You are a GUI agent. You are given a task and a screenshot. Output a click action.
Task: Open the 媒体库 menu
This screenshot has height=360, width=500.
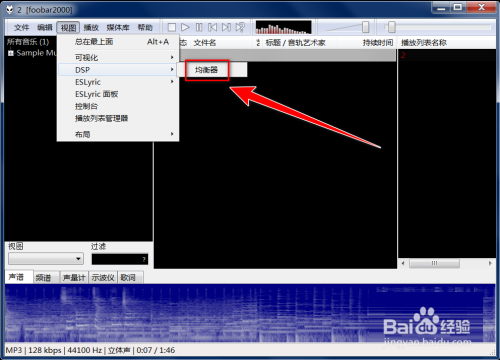point(118,27)
